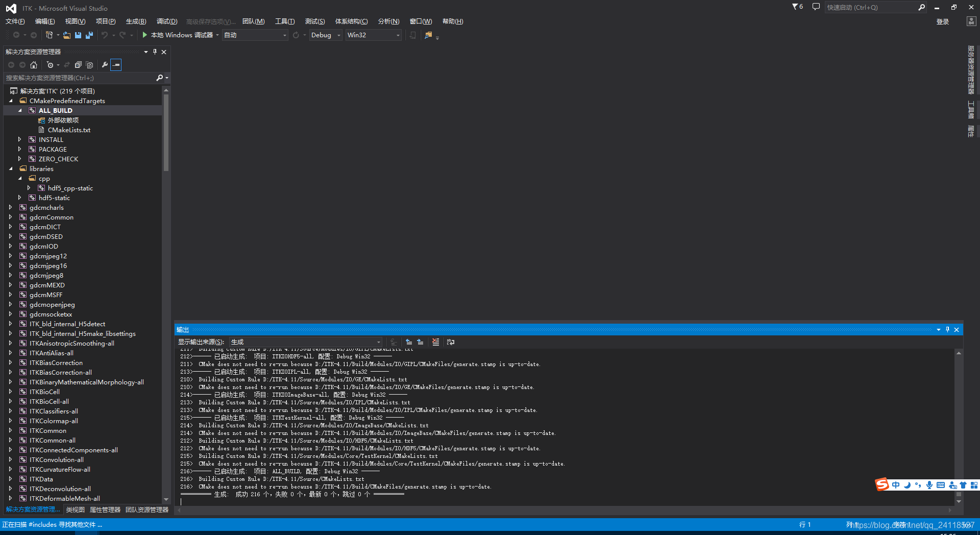Click the Show All Files icon

tap(90, 65)
